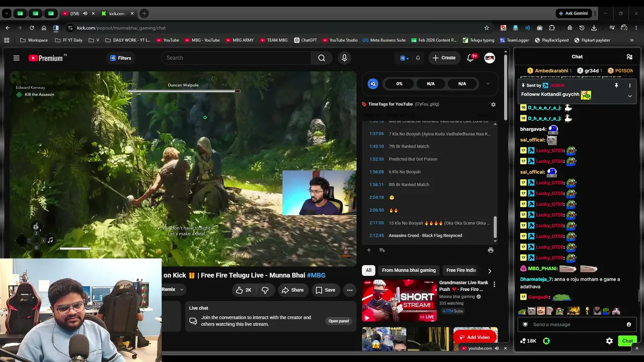Click the YouTube search field
The height and width of the screenshot is (362, 644).
coord(236,58)
